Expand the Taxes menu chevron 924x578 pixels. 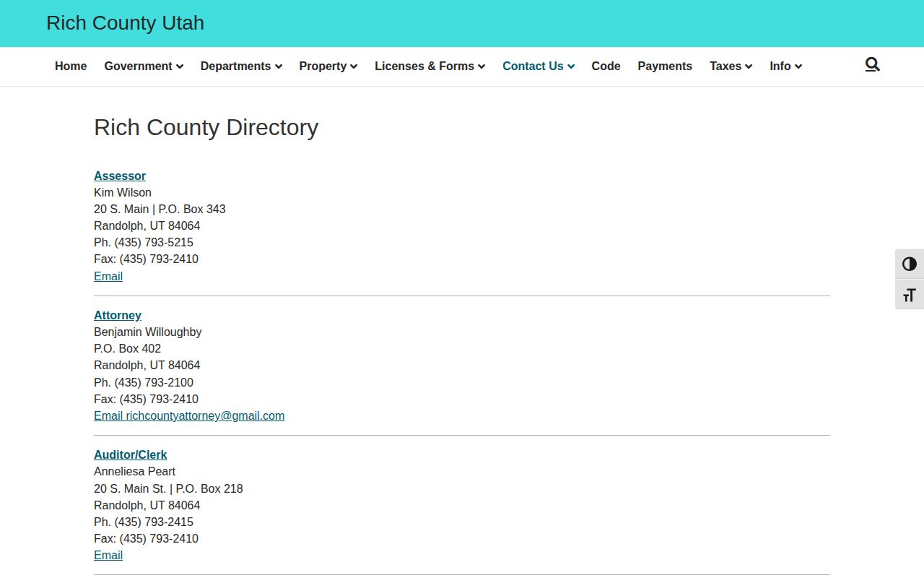(x=749, y=66)
